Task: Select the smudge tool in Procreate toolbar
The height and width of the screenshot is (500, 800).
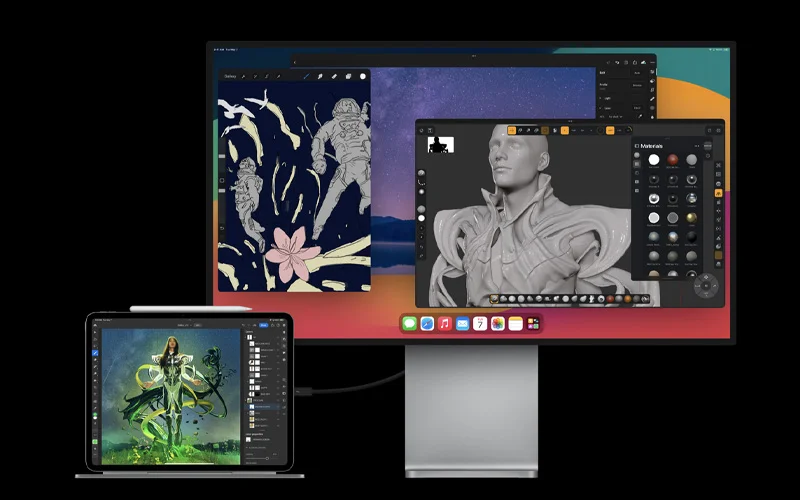Action: [320, 76]
